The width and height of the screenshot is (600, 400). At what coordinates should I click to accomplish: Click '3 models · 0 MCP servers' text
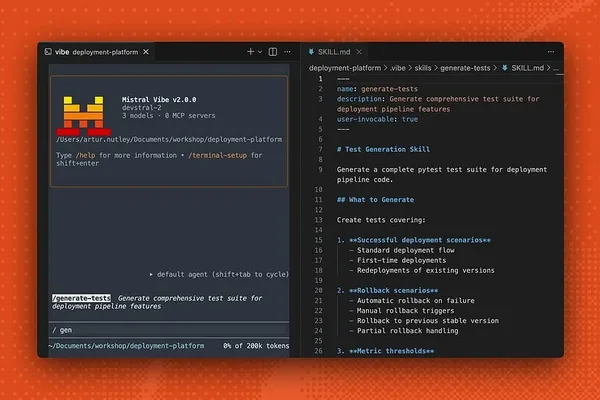[x=168, y=116]
